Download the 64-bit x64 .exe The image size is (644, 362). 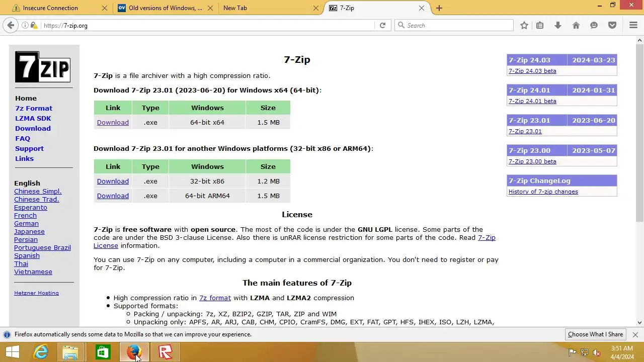tap(113, 122)
